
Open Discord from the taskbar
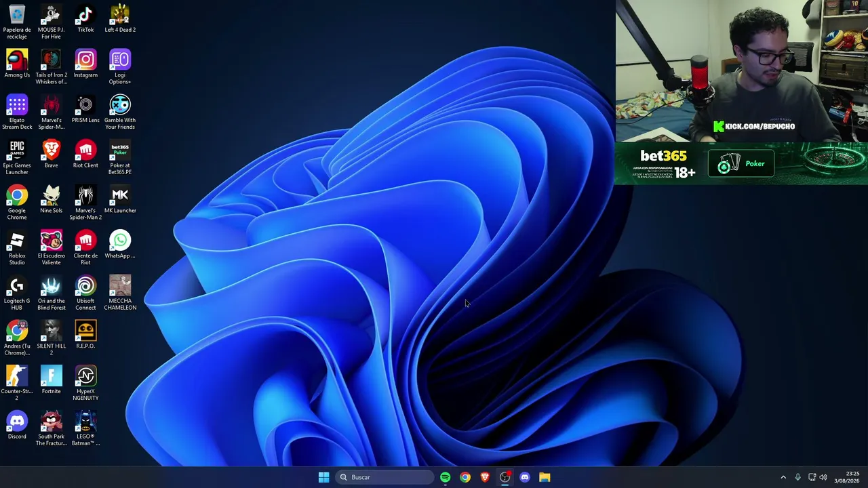click(x=525, y=477)
